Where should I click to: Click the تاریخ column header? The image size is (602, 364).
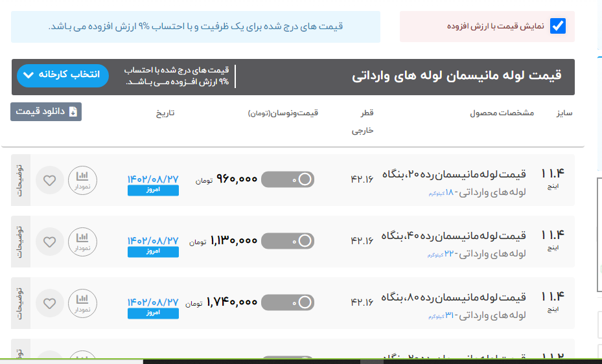(165, 113)
